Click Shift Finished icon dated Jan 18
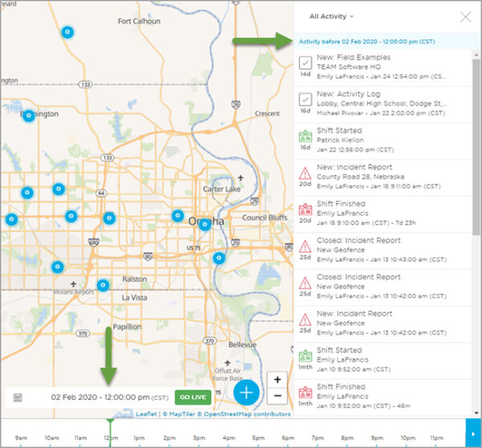 pos(305,210)
